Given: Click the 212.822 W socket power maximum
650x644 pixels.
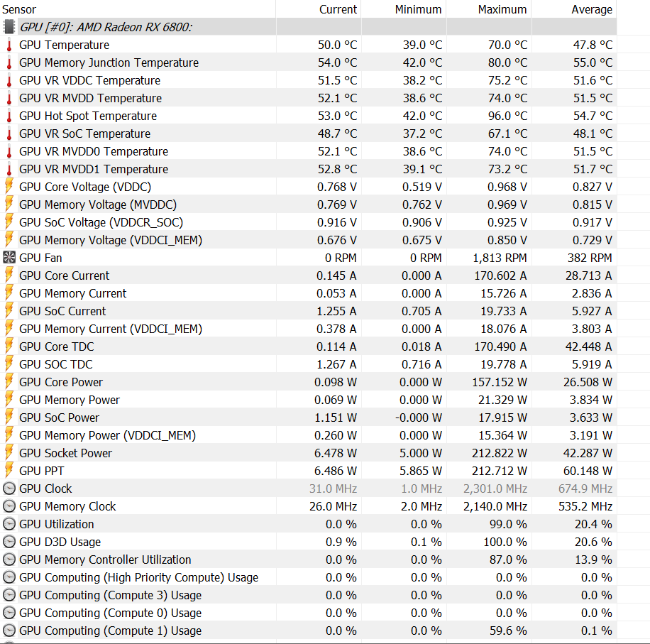Looking at the screenshot, I should 500,453.
